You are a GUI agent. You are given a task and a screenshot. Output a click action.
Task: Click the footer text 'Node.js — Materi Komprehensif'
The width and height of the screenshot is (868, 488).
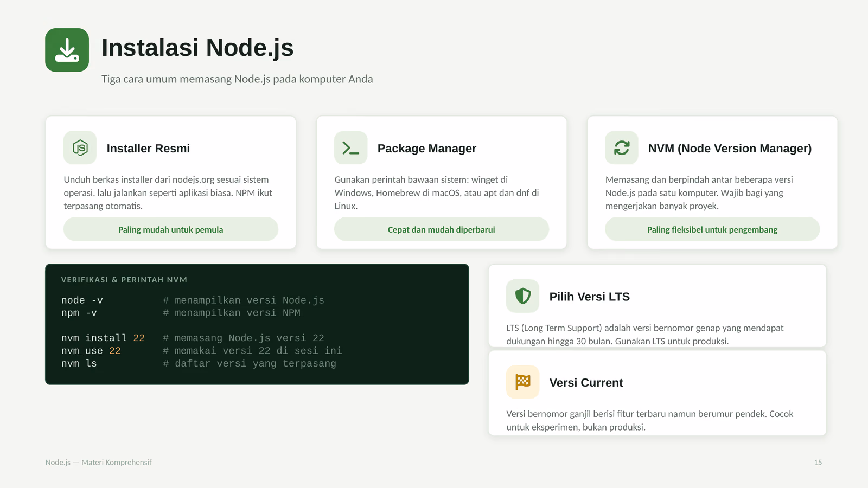(99, 463)
